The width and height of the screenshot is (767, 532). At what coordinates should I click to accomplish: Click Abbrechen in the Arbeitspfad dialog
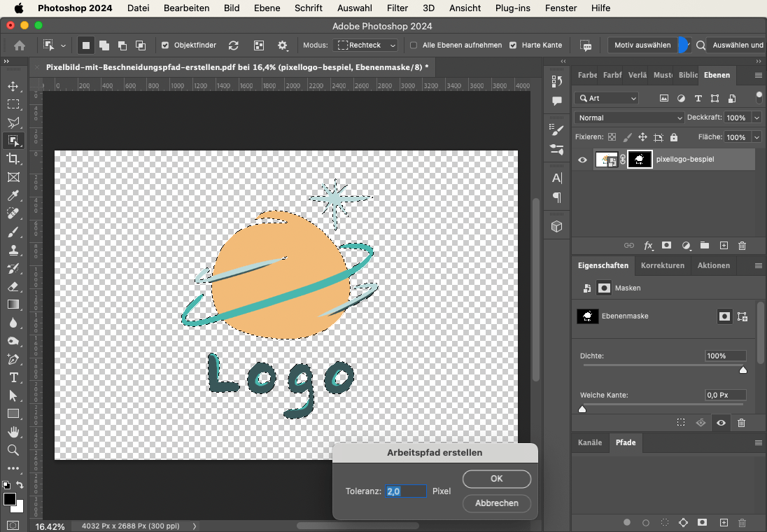tap(496, 503)
